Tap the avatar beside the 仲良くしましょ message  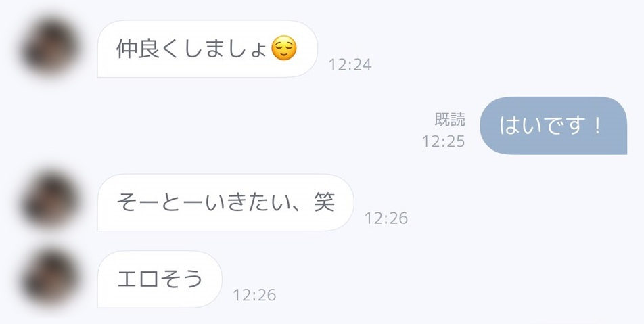(48, 48)
